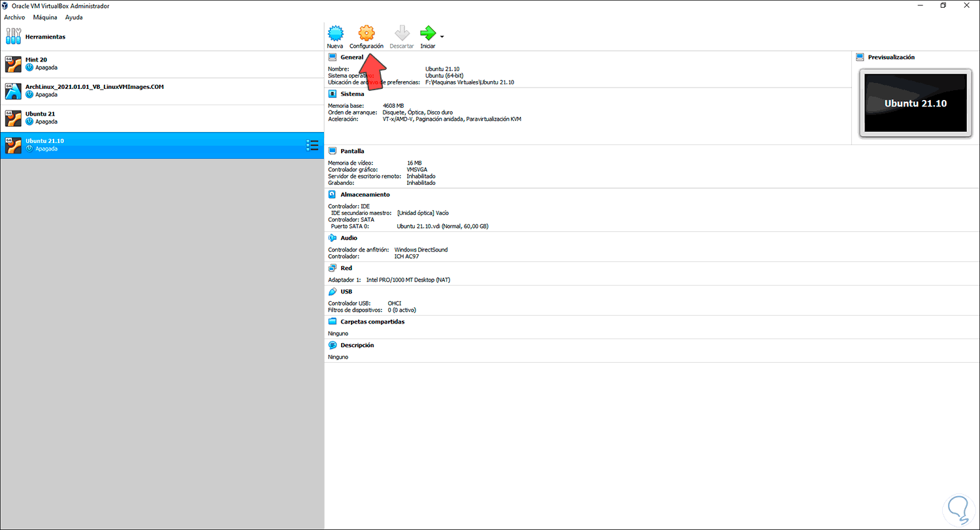The image size is (980, 530).
Task: Click the power state icon under ArchLinux
Action: coord(29,94)
